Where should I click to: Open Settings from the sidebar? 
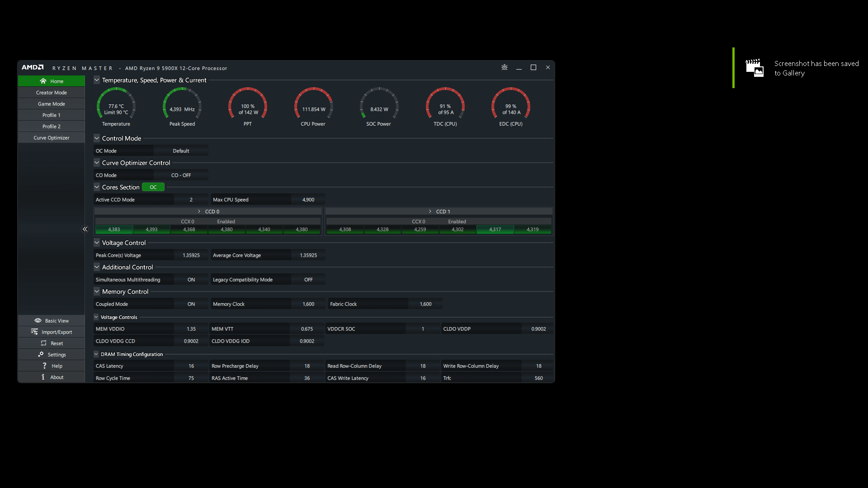click(x=52, y=354)
